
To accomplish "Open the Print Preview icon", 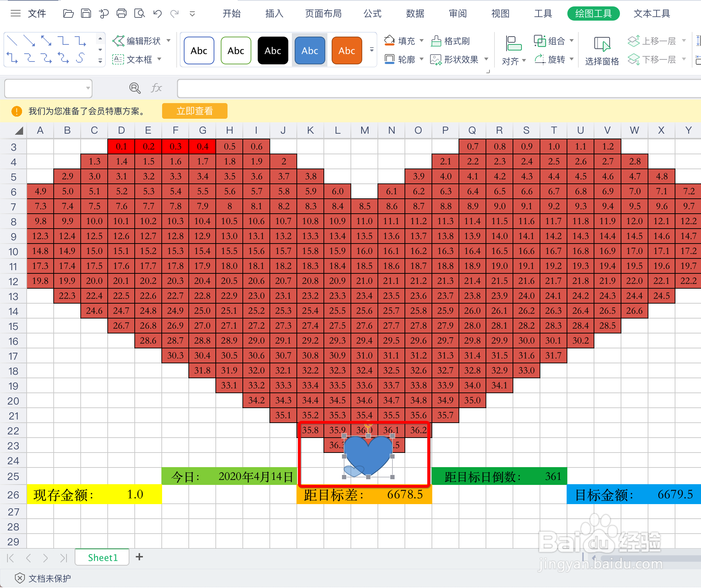I will pyautogui.click(x=139, y=14).
